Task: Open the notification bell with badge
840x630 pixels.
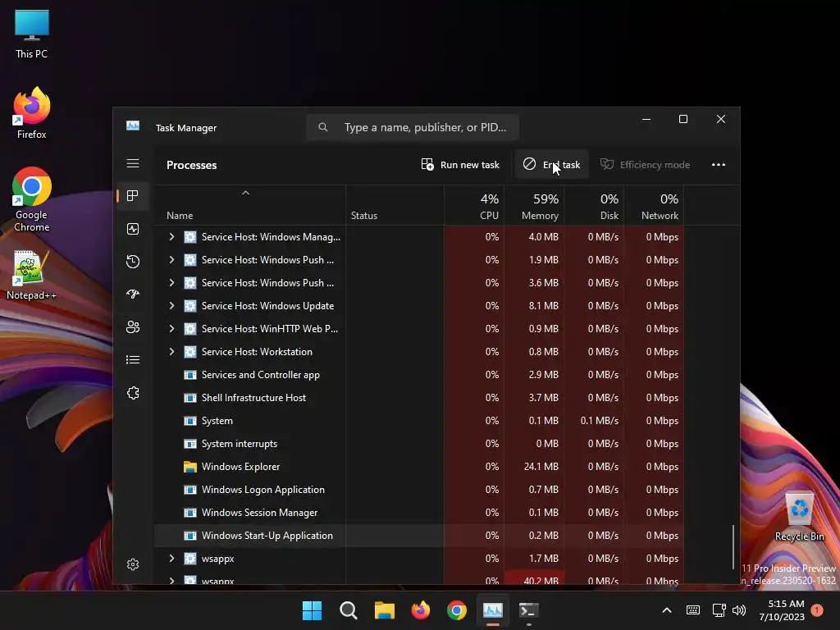Action: coord(817,610)
